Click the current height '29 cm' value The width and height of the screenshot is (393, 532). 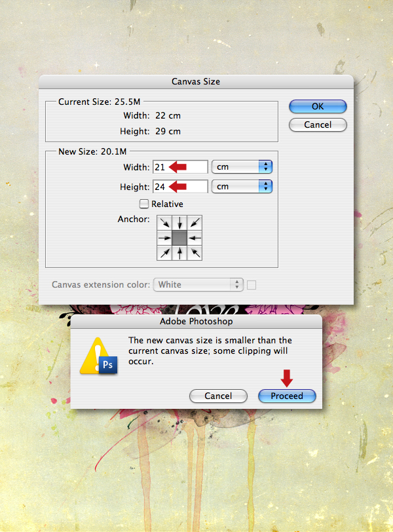[x=168, y=131]
